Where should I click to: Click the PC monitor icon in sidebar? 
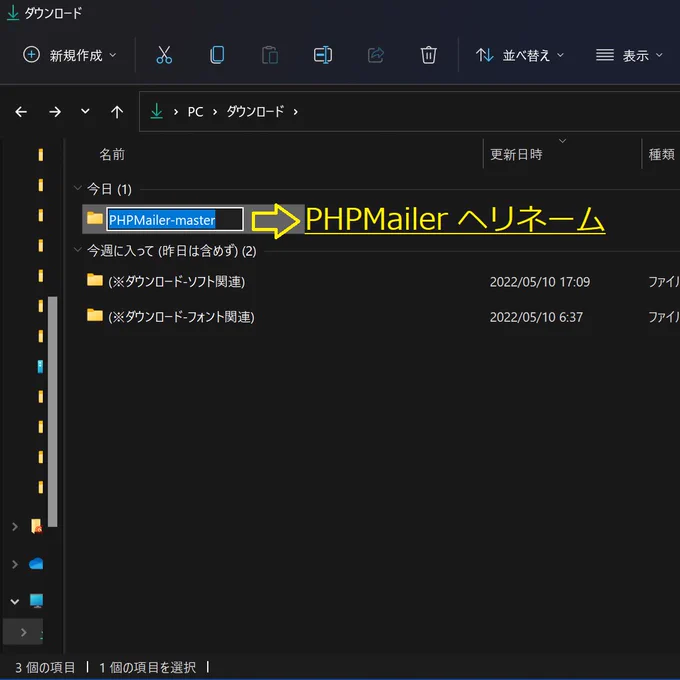[36, 601]
